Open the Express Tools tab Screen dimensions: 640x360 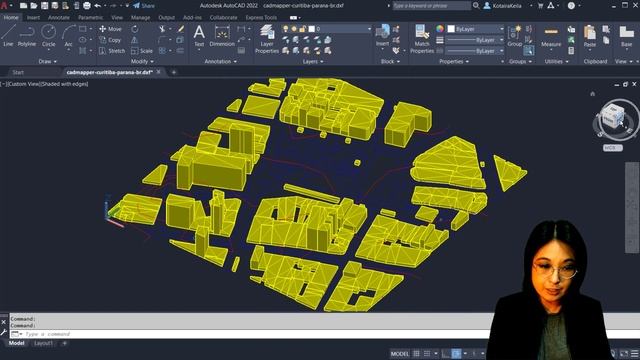(x=261, y=18)
